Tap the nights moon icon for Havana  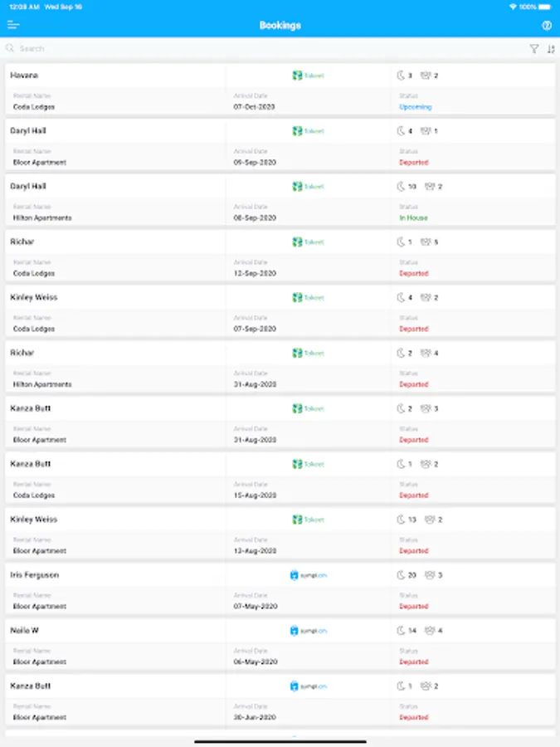(x=400, y=76)
